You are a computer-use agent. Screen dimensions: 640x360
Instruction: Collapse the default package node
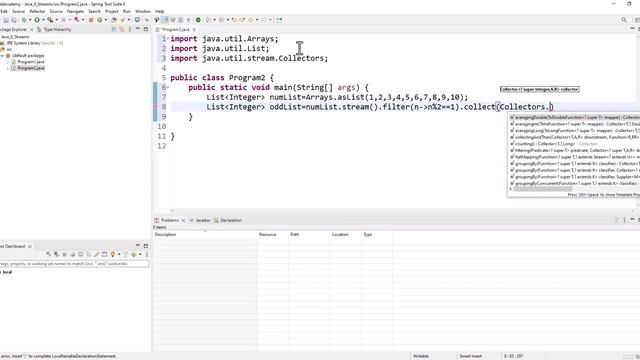(2, 56)
